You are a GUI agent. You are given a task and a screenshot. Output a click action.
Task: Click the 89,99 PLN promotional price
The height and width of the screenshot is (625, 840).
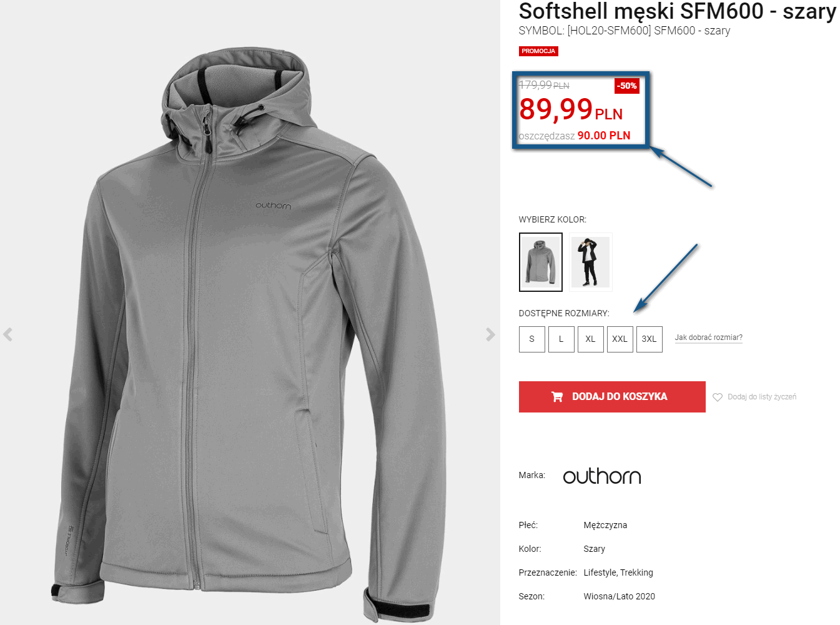coord(571,109)
